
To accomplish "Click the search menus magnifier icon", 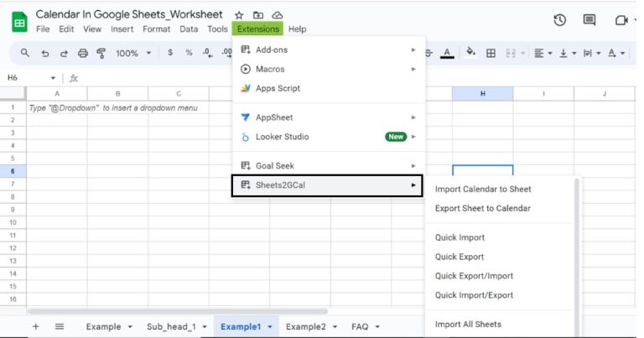I will [25, 53].
